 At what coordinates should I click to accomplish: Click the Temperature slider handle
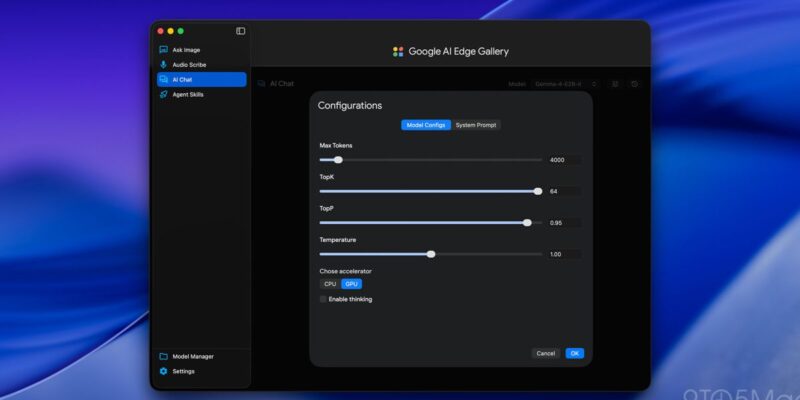pyautogui.click(x=431, y=254)
